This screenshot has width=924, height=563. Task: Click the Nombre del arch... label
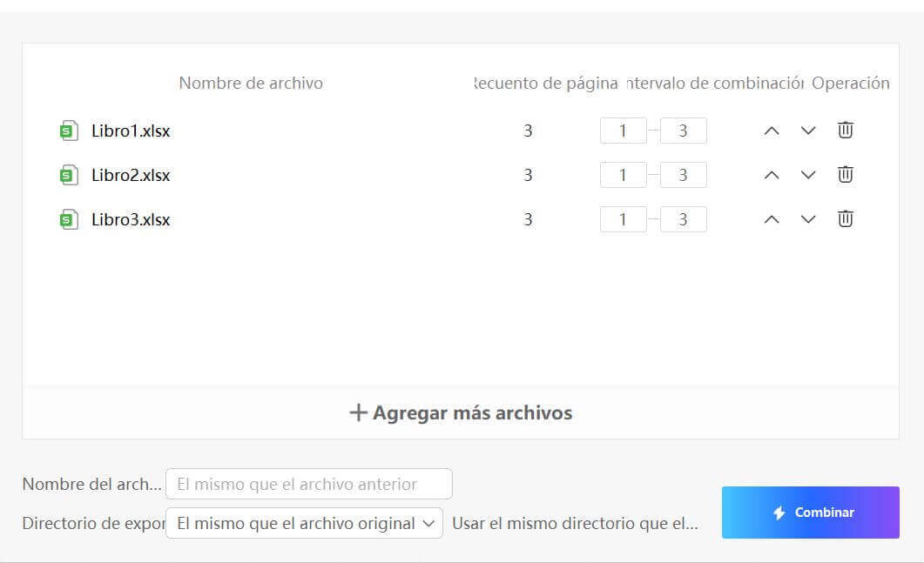click(x=92, y=484)
